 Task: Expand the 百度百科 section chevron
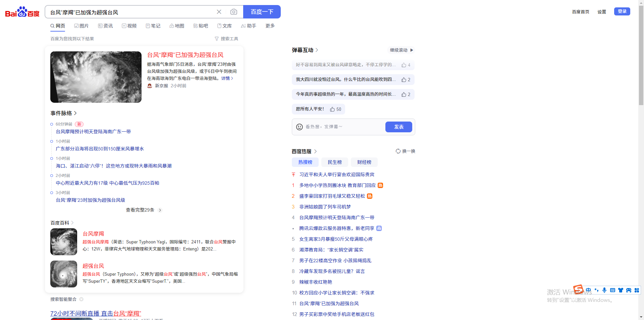(72, 223)
